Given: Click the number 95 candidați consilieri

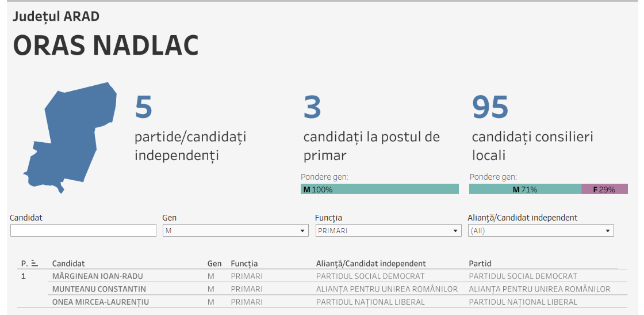Looking at the screenshot, I should (490, 107).
